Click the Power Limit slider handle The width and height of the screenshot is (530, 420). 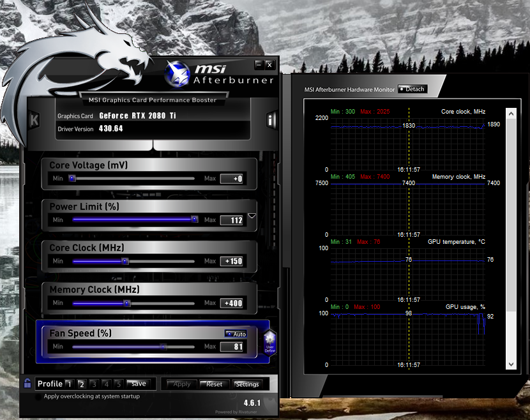[x=194, y=220]
